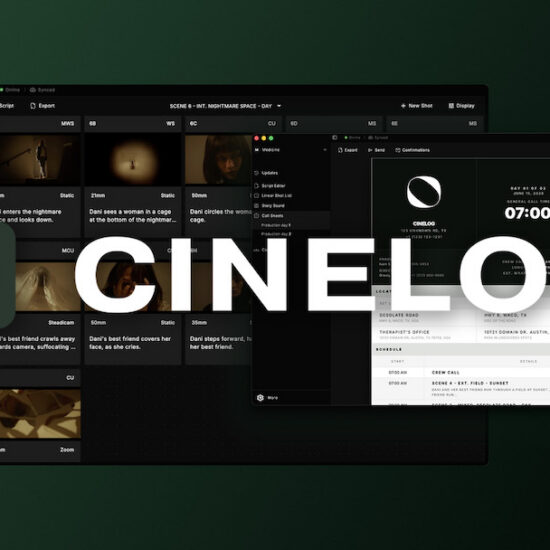Click the Send arrow icon in call sheet toolbar
Screen dimensions: 550x550
tap(370, 150)
